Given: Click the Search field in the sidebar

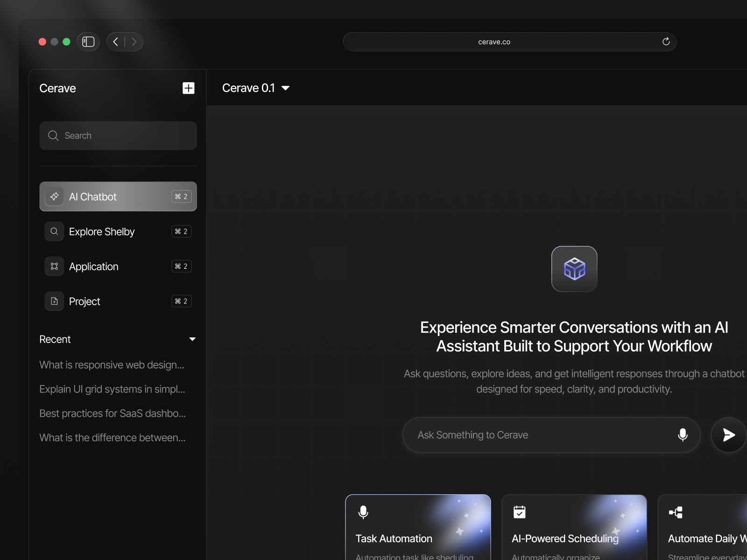Looking at the screenshot, I should pos(118,136).
